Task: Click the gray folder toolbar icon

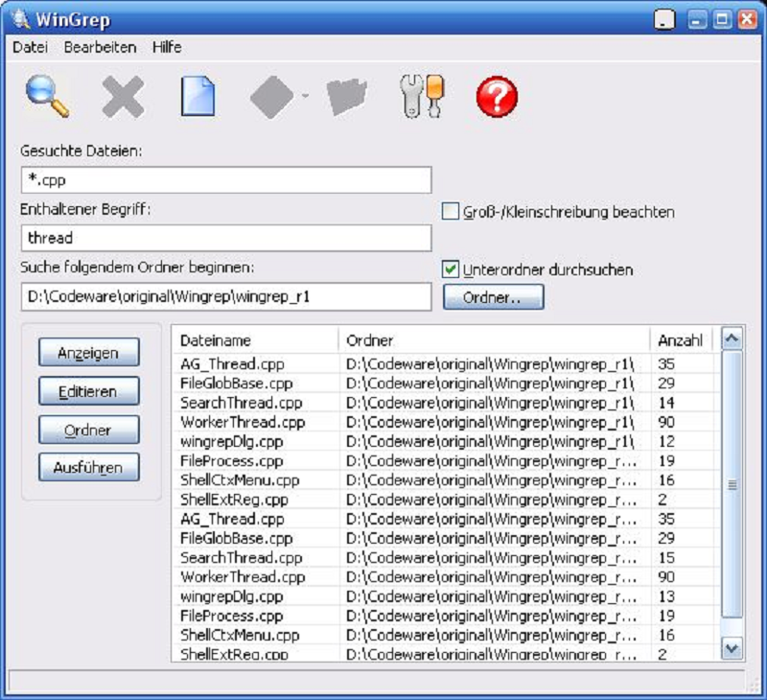Action: (x=346, y=97)
